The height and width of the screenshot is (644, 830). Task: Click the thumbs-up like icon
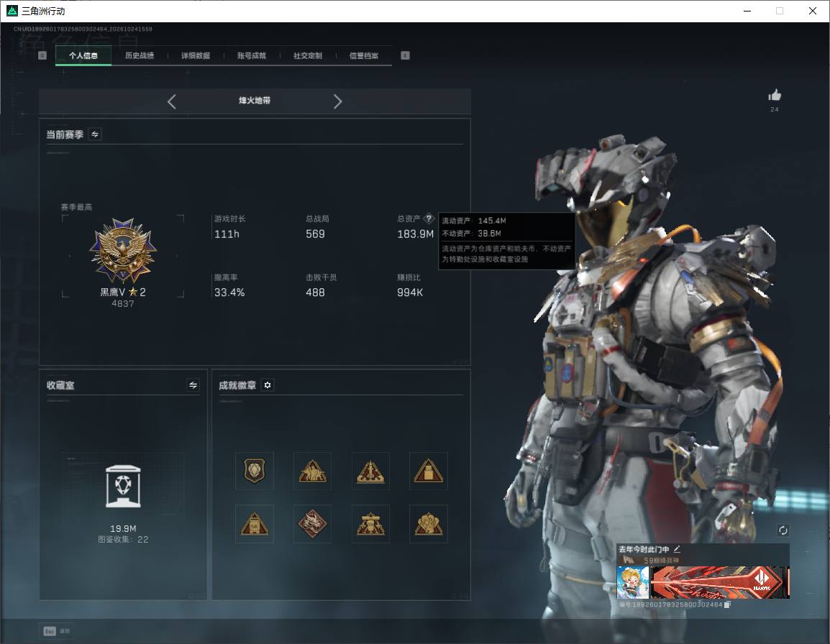point(775,96)
